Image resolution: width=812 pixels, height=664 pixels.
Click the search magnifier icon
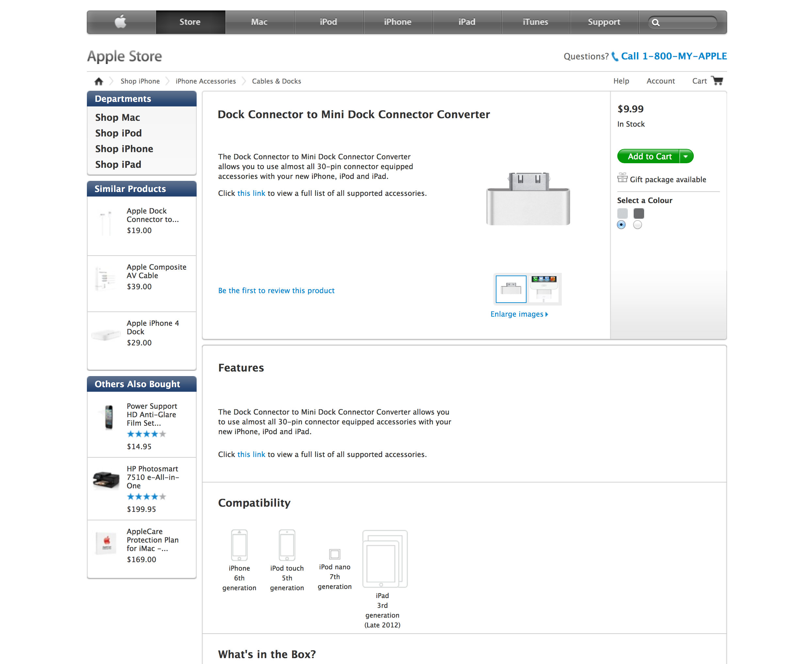click(x=656, y=23)
